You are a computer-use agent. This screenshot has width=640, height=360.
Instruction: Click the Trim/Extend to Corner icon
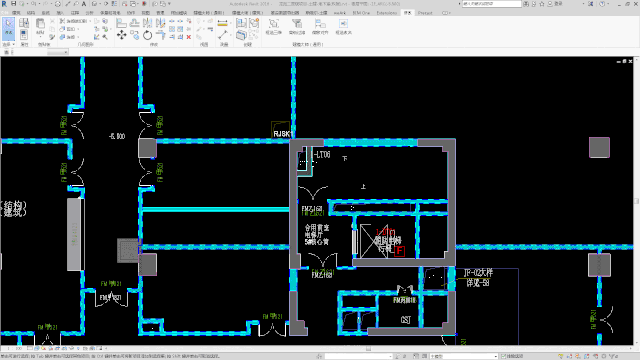coord(160,36)
